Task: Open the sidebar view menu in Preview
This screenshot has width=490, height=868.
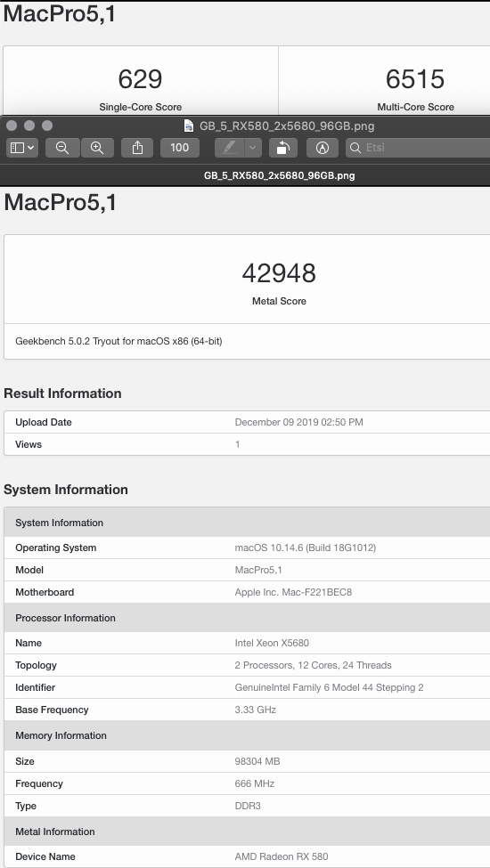Action: 22,148
